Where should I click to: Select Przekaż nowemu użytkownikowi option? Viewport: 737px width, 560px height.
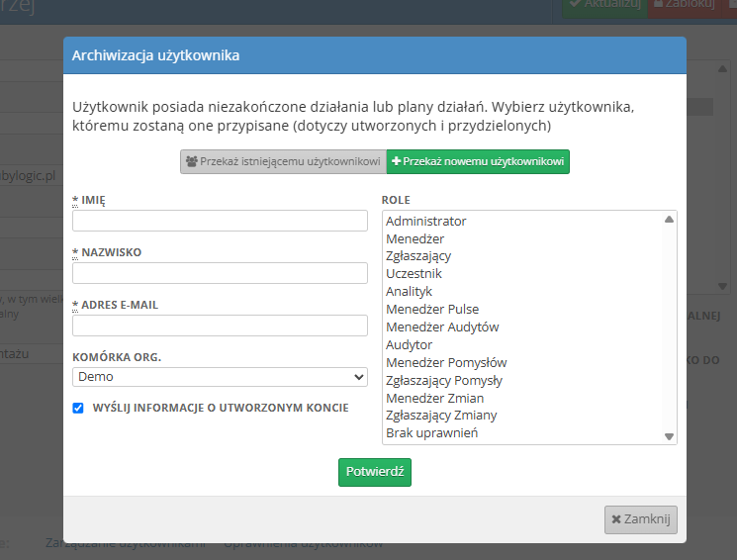click(478, 161)
